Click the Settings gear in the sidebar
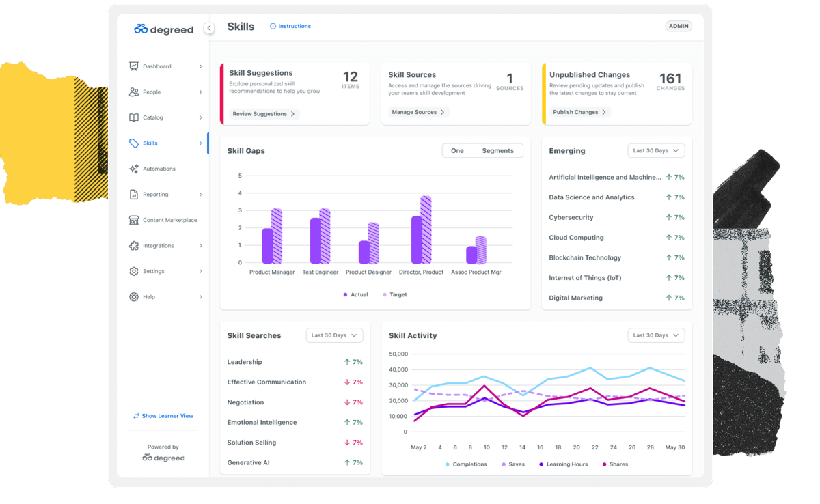This screenshot has width=820, height=504. (x=133, y=271)
